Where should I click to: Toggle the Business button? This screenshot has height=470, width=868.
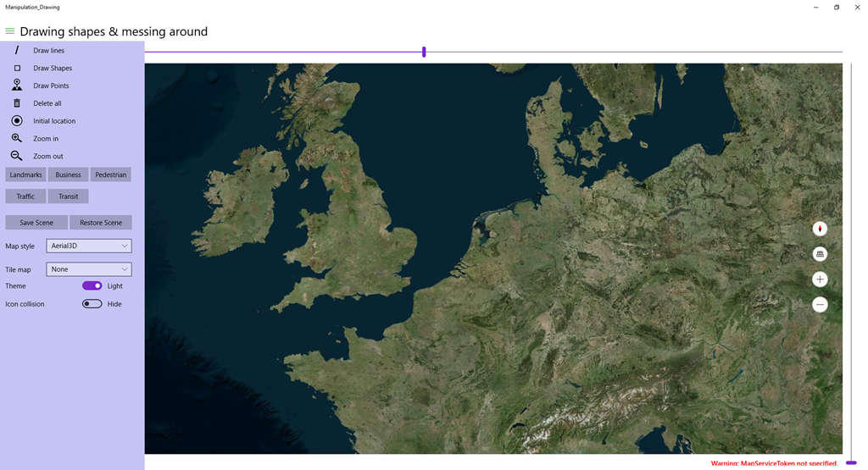(68, 174)
